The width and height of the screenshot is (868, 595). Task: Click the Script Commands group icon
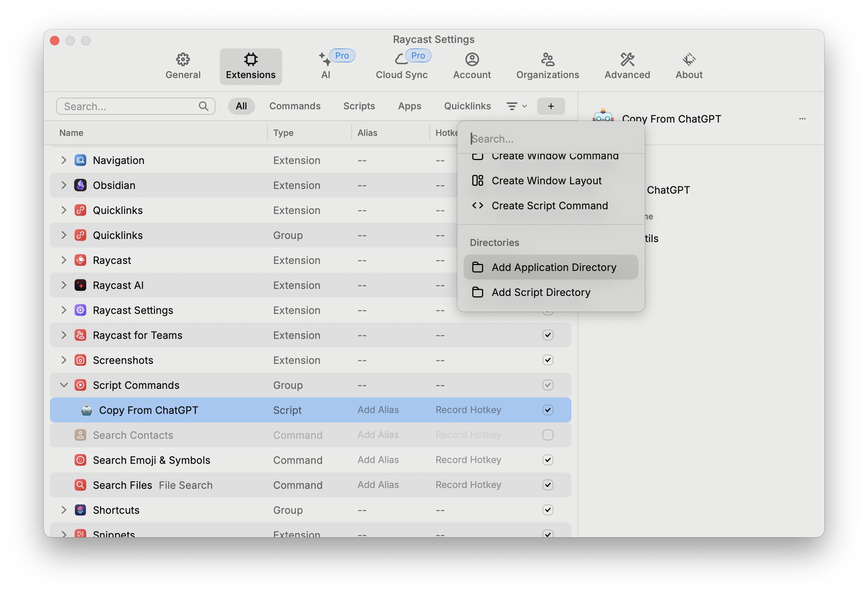pos(80,385)
